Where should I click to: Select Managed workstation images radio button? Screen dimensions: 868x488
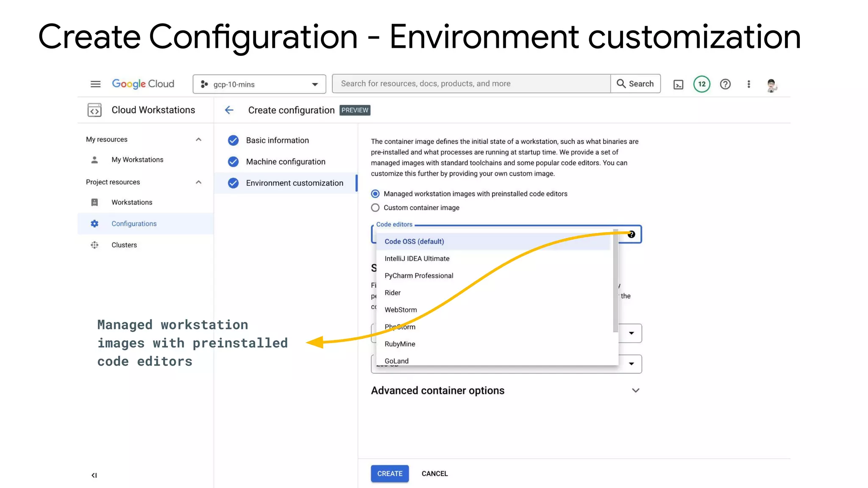click(375, 194)
